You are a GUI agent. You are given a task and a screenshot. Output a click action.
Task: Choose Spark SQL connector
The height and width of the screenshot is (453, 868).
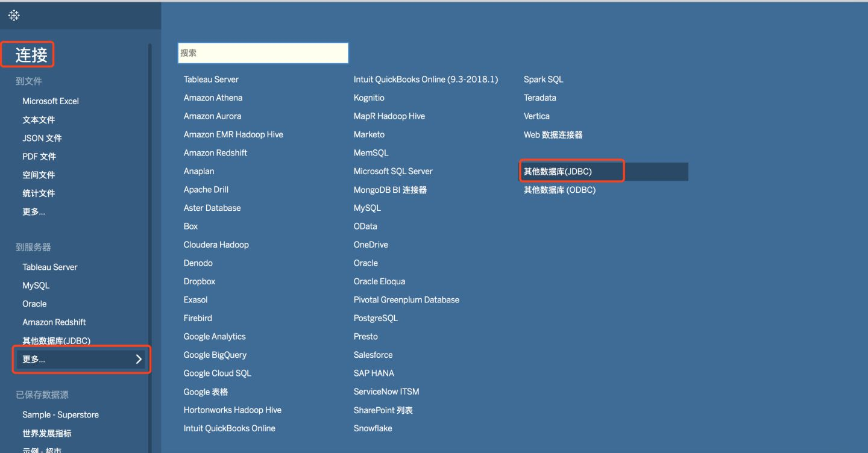point(543,80)
